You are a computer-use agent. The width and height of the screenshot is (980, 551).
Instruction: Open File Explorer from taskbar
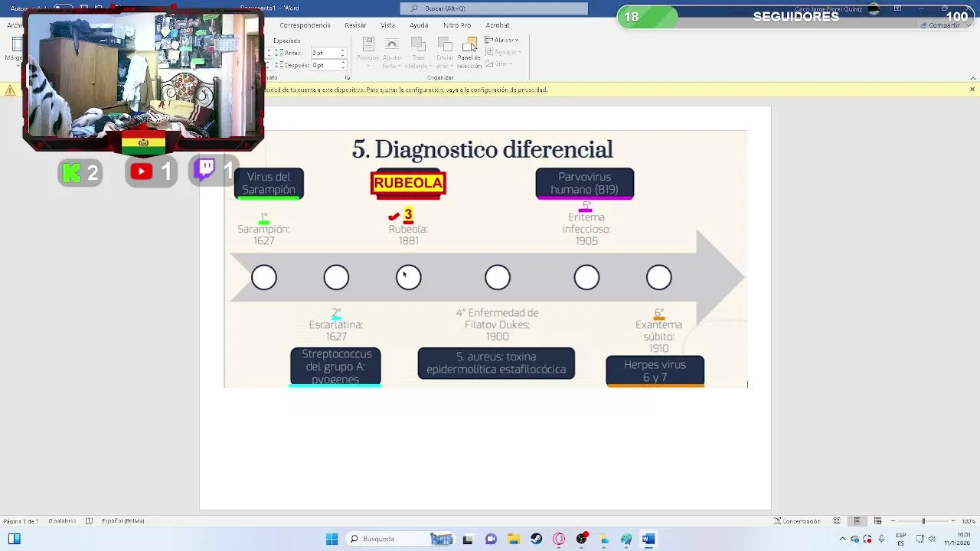[x=514, y=539]
